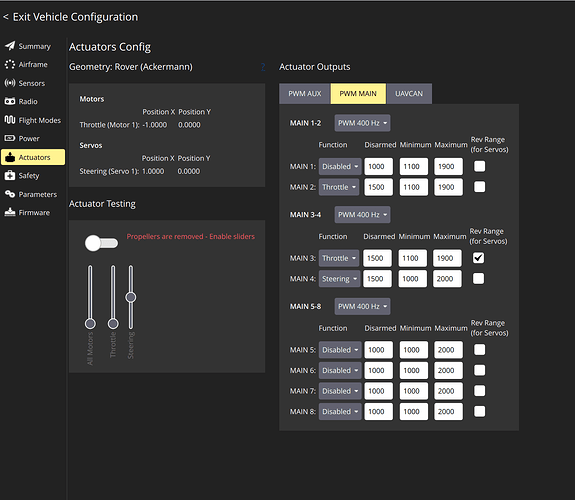
Task: Click MAIN 3 Disarmed value field
Action: pos(377,258)
